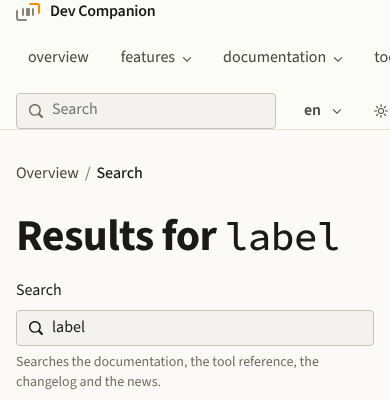Click the magnifier icon in header search
390x400 pixels.
pos(36,111)
